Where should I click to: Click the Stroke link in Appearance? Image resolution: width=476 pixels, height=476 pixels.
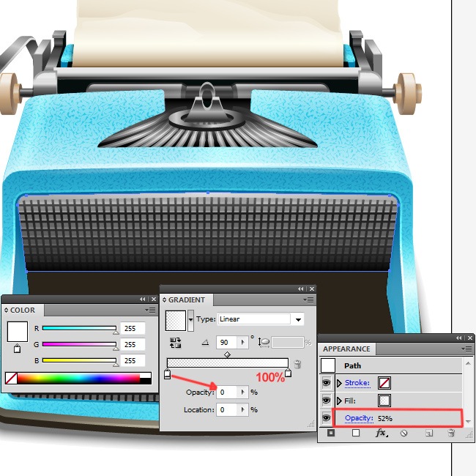[x=357, y=383]
